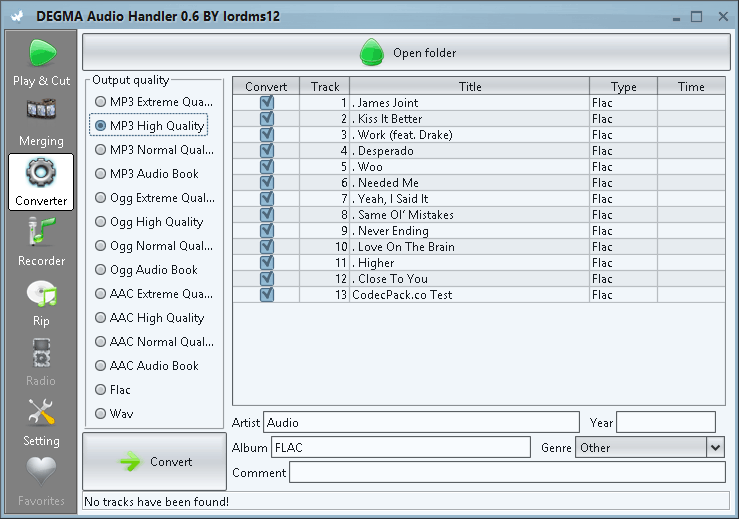This screenshot has height=519, width=739.
Task: Uncheck convert for Close To You
Action: [267, 279]
